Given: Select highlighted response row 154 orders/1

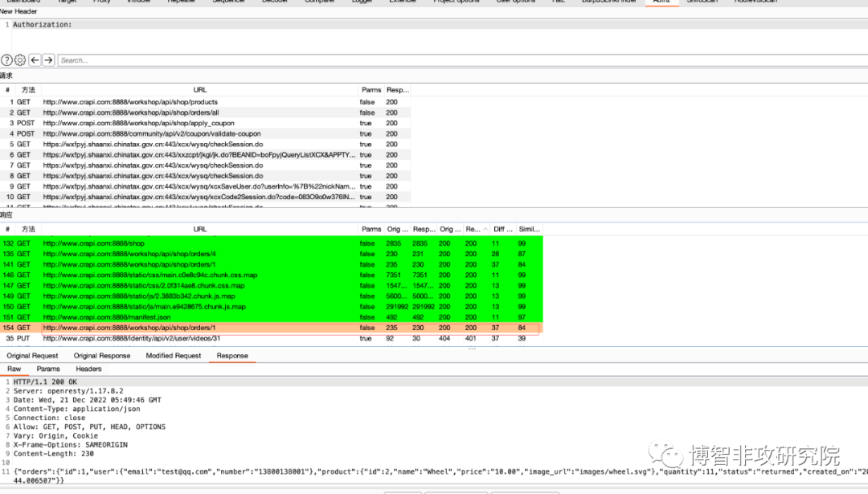Looking at the screenshot, I should tap(272, 328).
